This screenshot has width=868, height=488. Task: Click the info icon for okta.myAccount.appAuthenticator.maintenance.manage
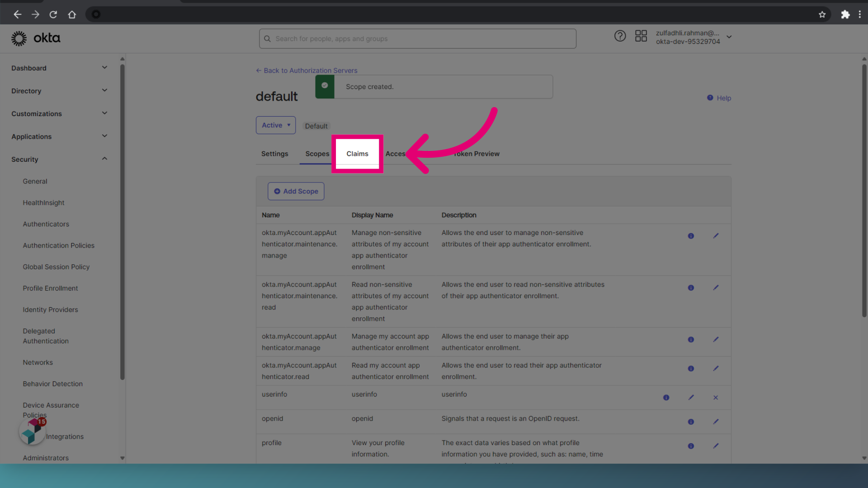coord(691,236)
